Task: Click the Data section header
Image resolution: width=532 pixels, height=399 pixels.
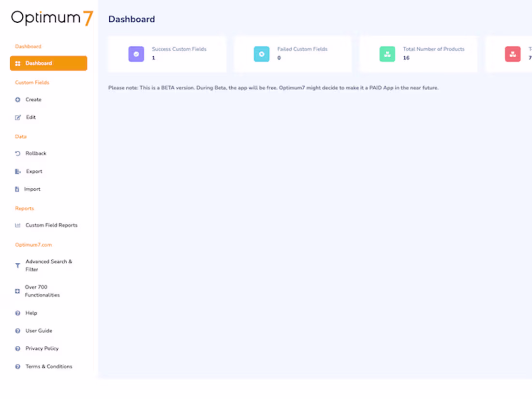Action: (21, 137)
